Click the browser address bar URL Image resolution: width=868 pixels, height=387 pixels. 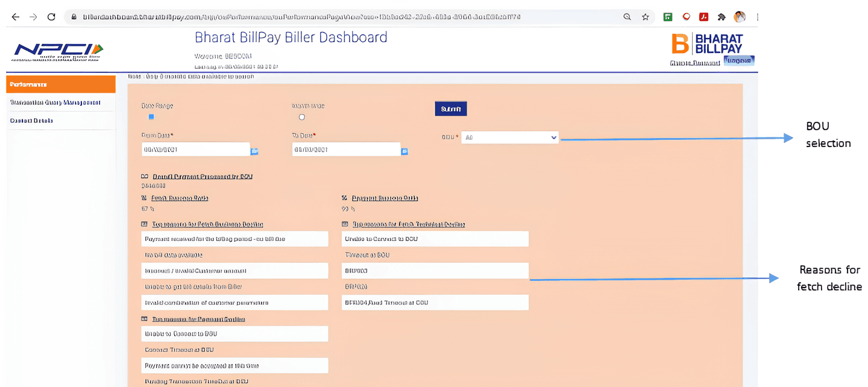point(301,17)
